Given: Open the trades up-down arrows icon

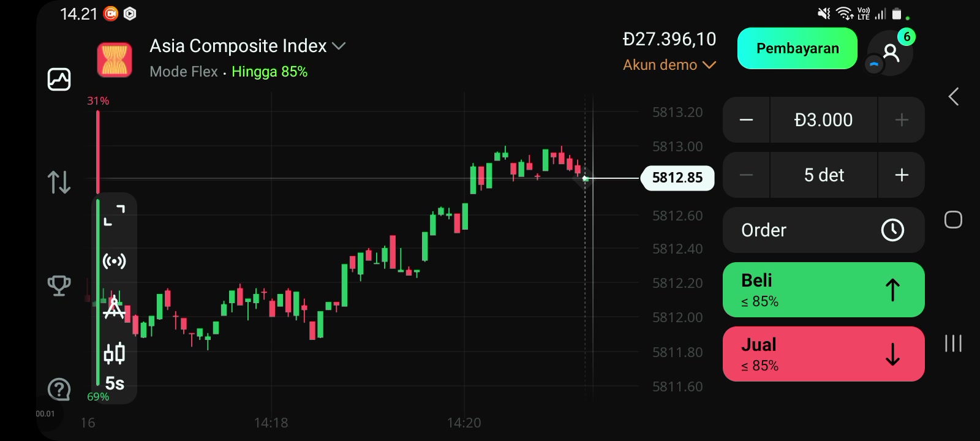Looking at the screenshot, I should tap(59, 182).
